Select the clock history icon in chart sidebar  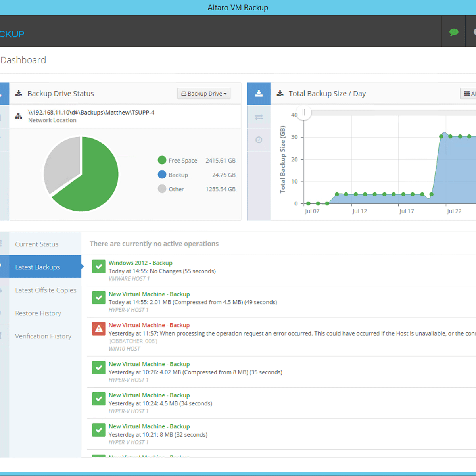pyautogui.click(x=259, y=140)
